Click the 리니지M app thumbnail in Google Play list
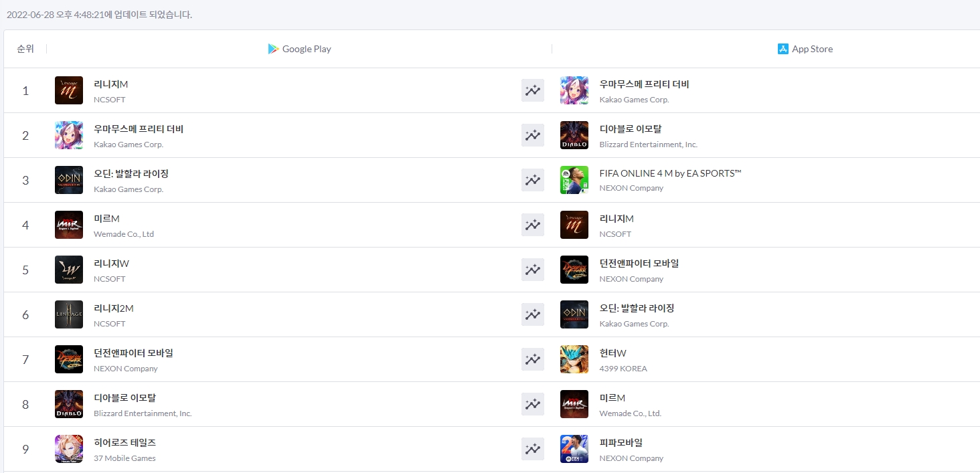The height and width of the screenshot is (473, 980). (69, 90)
